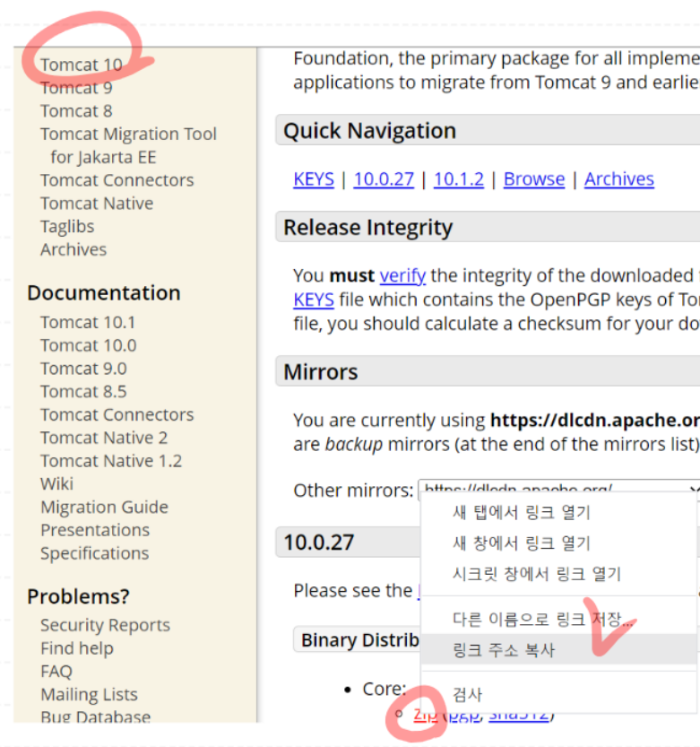700x747 pixels.
Task: Click the Documentation heading
Action: pos(104,293)
